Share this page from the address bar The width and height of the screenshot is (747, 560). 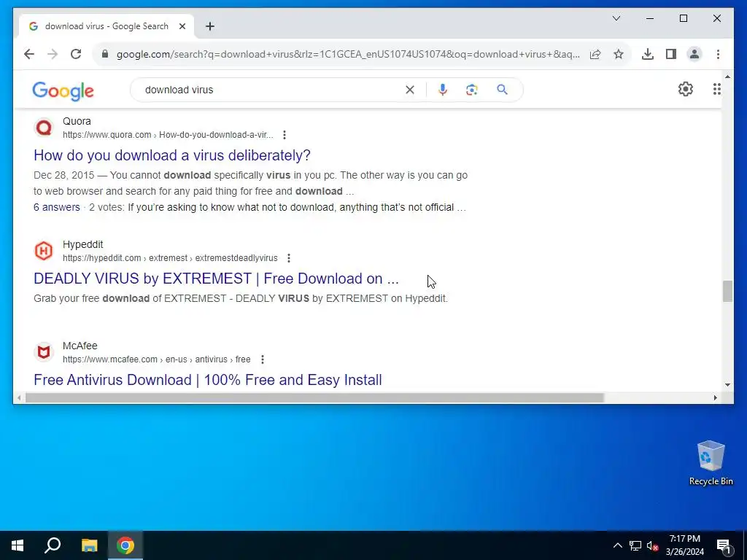[595, 54]
